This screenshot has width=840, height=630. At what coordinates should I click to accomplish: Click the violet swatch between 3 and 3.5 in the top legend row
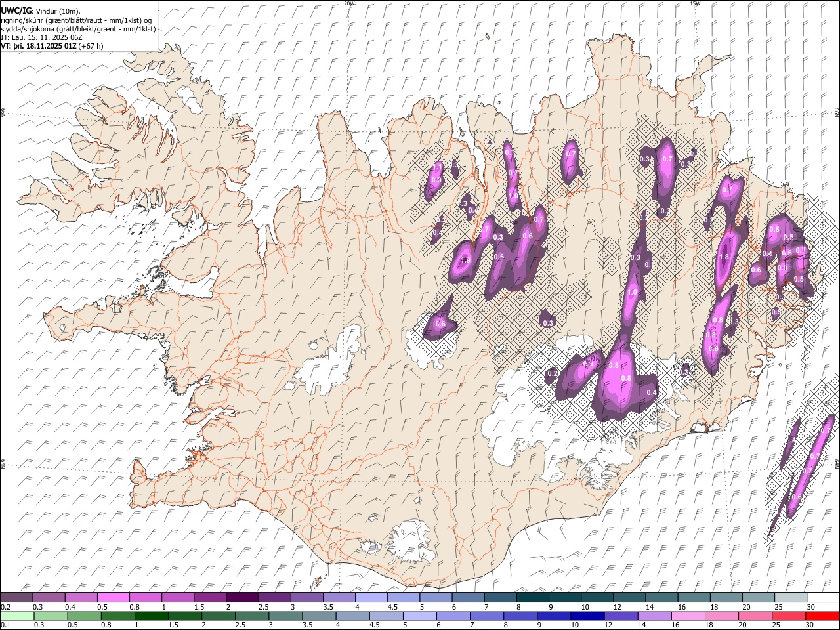click(306, 598)
